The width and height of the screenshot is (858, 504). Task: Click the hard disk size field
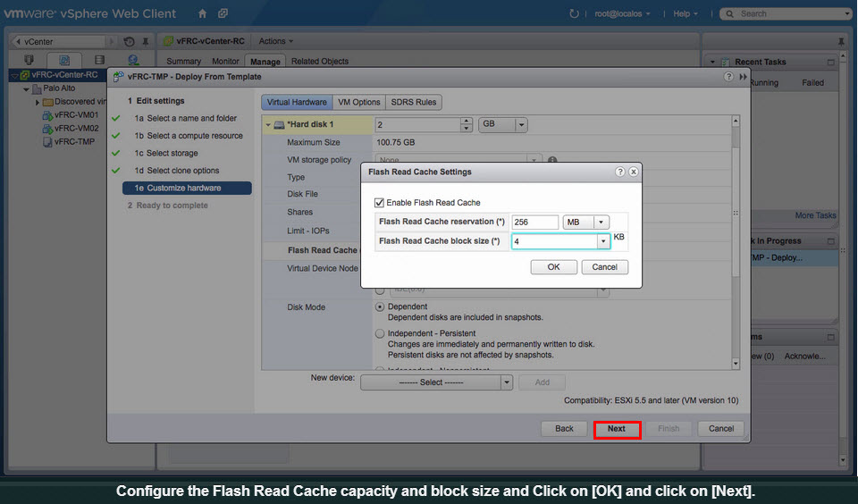[418, 125]
